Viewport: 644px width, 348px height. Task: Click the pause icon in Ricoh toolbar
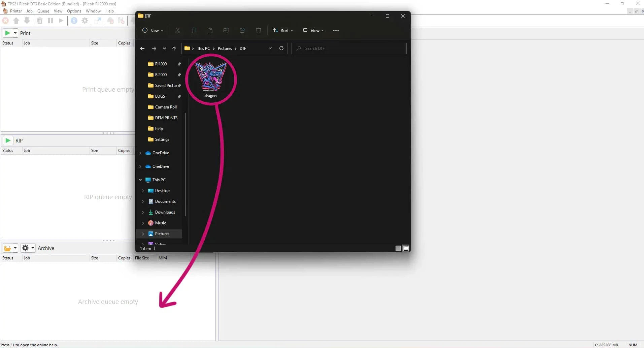point(50,21)
